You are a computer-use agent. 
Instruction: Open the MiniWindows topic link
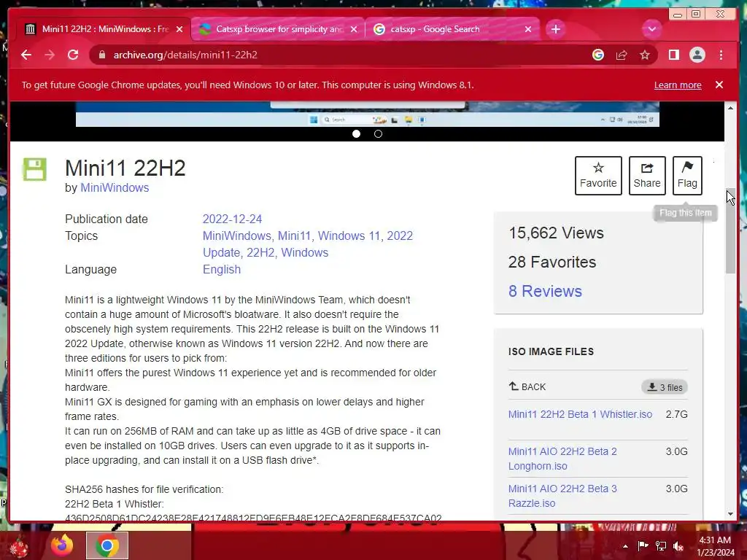tap(236, 236)
